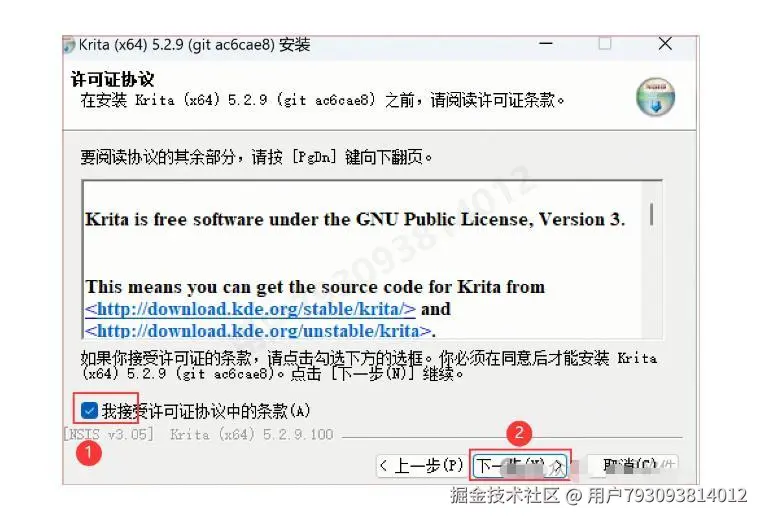Proceed with the 下一步(N) button

pyautogui.click(x=520, y=466)
